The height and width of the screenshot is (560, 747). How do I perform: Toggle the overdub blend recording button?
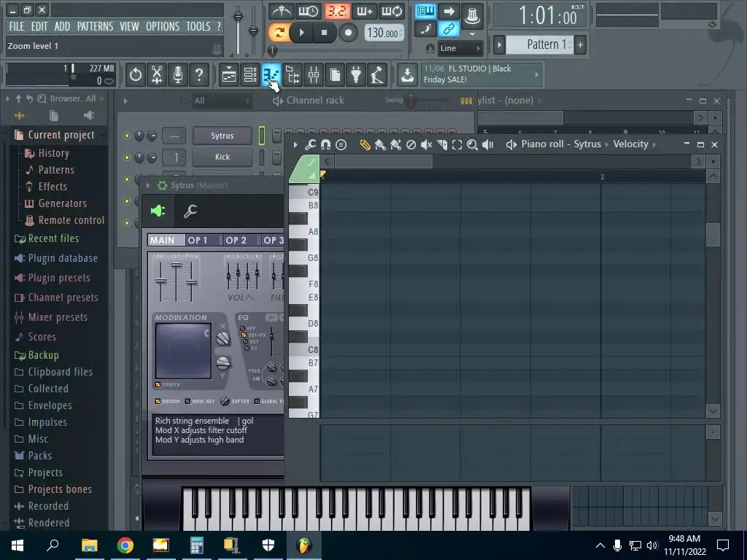point(365,11)
